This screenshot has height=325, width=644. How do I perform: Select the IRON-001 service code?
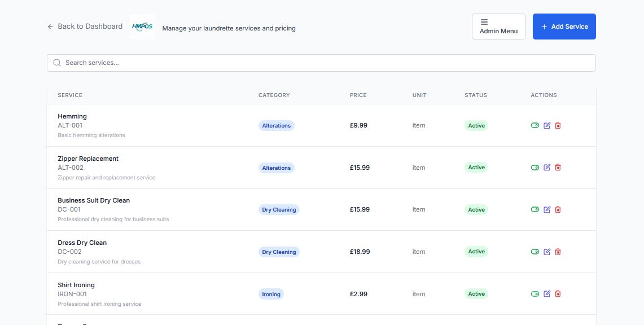(72, 294)
